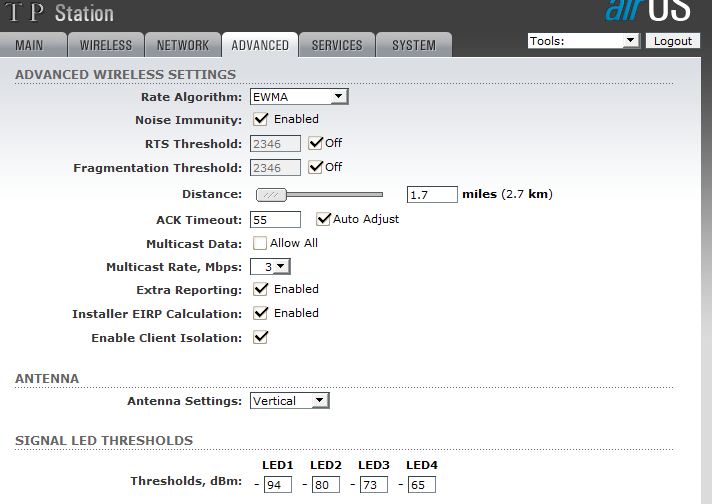Switch to the WIRELESS tab
The image size is (712, 504).
106,45
